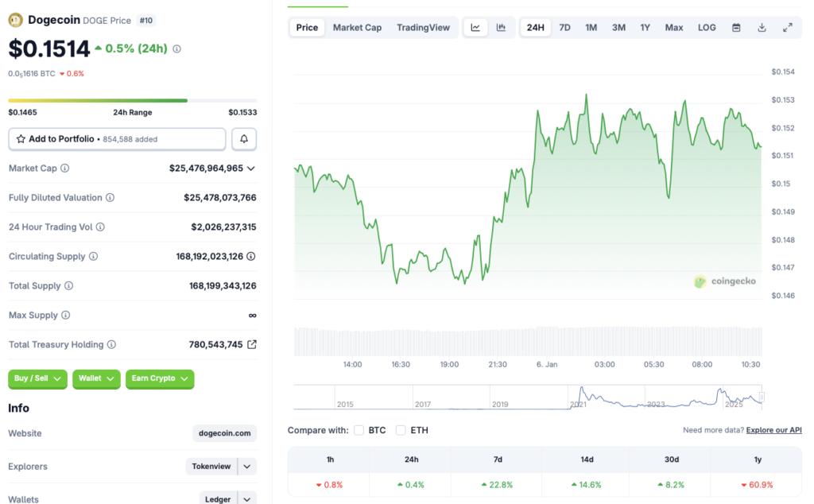Image resolution: width=814 pixels, height=504 pixels.
Task: Switch to line chart view
Action: tap(475, 26)
